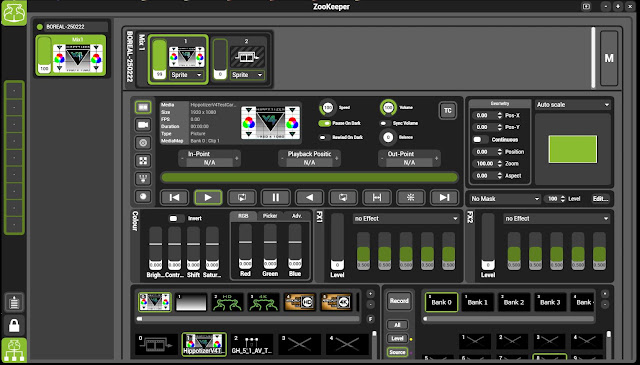Set ping-pong playback mode
Screen dimensions: 640x365
[x=377, y=198]
